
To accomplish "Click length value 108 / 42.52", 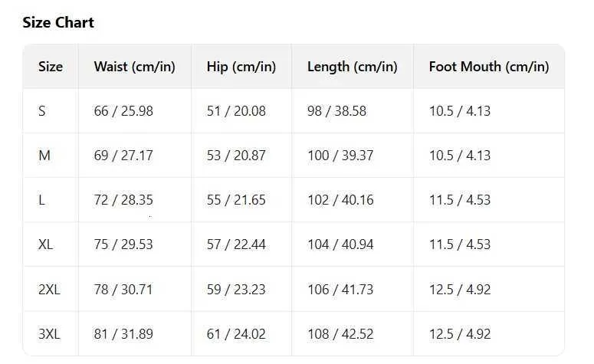I will 340,334.
